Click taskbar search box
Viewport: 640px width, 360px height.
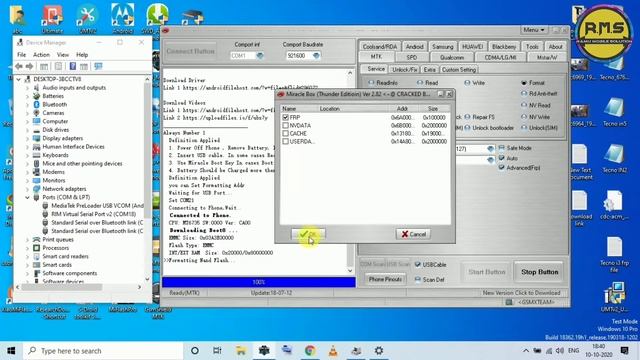[103, 351]
